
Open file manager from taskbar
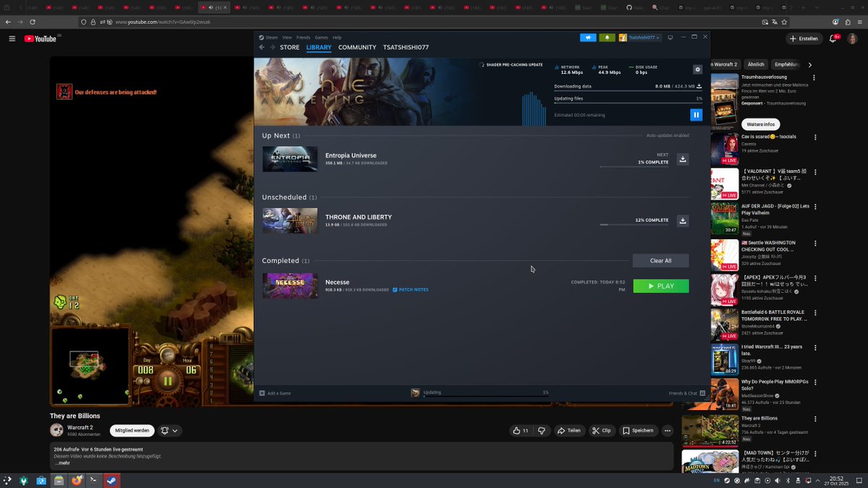[x=59, y=480]
